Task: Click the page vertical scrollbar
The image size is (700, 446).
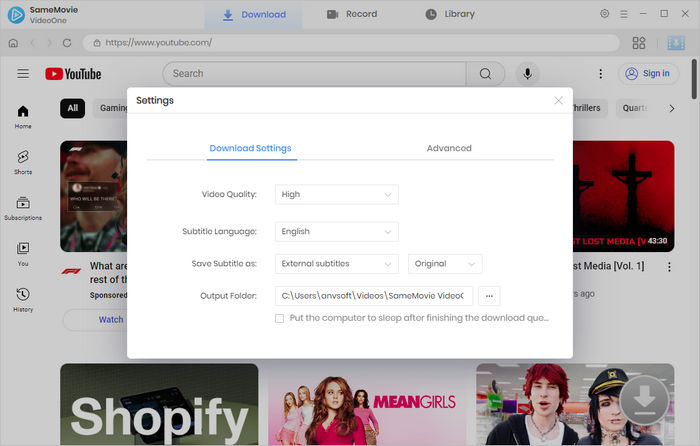Action: (694, 79)
